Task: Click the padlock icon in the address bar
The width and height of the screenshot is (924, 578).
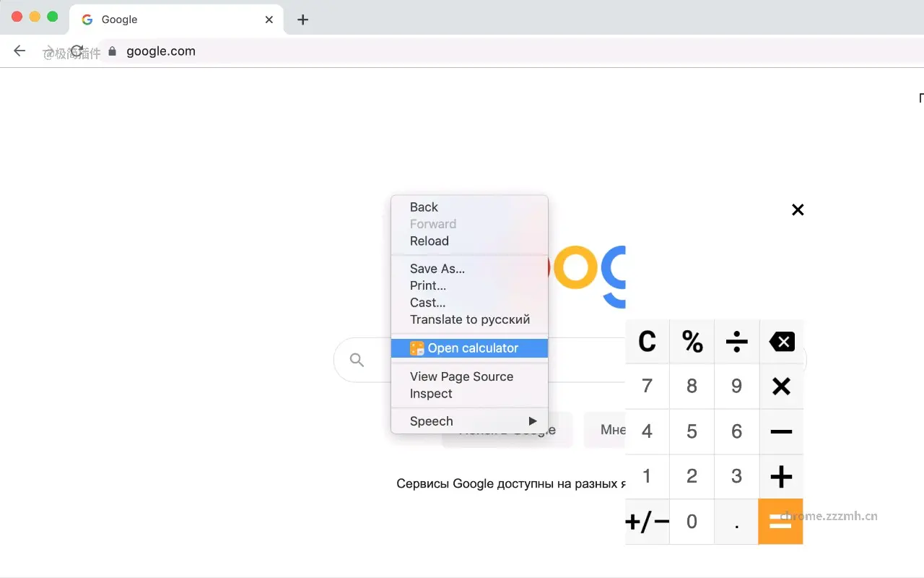Action: tap(112, 51)
